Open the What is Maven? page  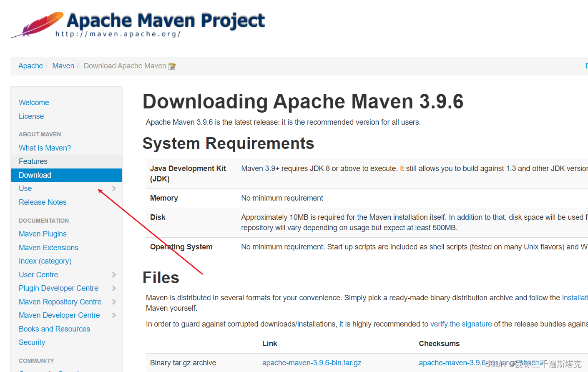tap(45, 148)
